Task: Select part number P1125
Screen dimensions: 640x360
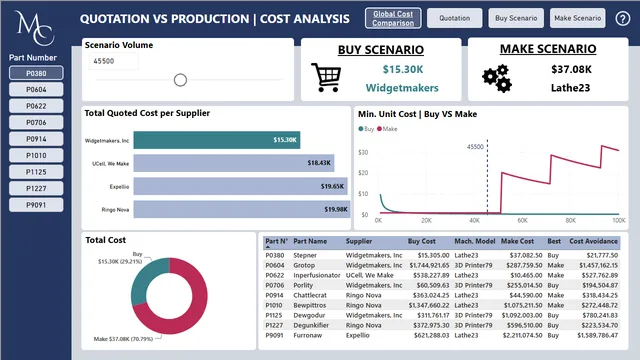Action: [36, 172]
